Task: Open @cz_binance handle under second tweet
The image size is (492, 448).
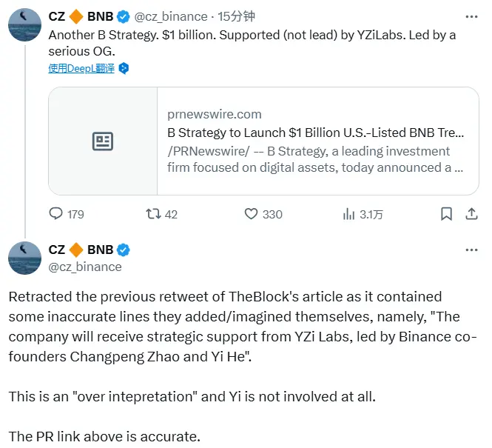Action: pos(85,267)
